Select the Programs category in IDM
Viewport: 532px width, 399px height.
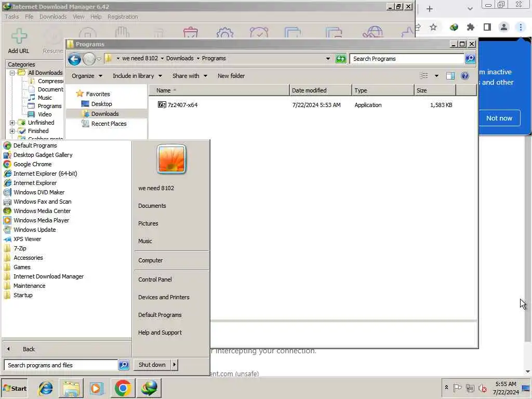tap(49, 106)
